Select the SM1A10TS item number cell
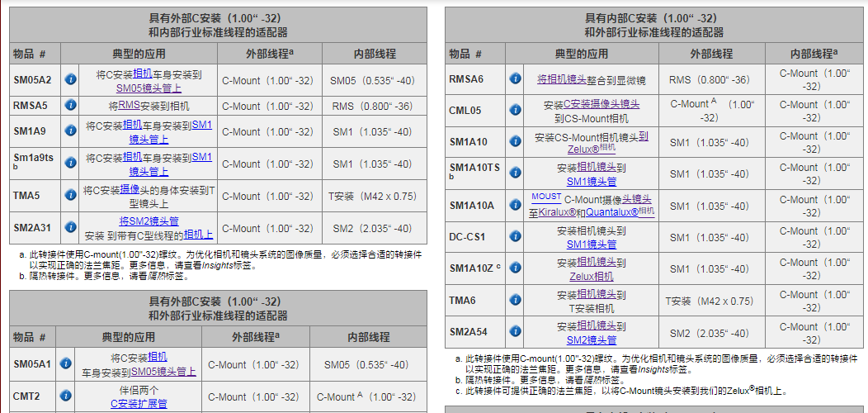The width and height of the screenshot is (868, 413). tap(474, 168)
